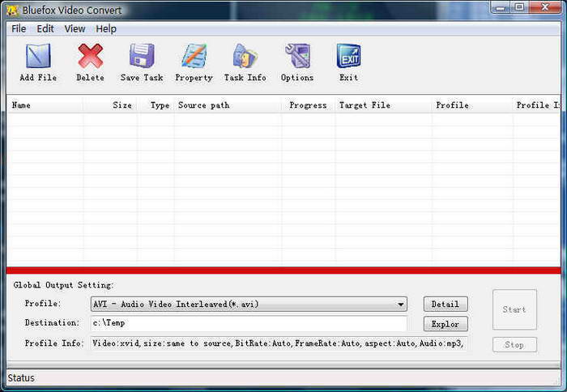Click the Target File column header
The height and width of the screenshot is (392, 567).
pyautogui.click(x=383, y=105)
